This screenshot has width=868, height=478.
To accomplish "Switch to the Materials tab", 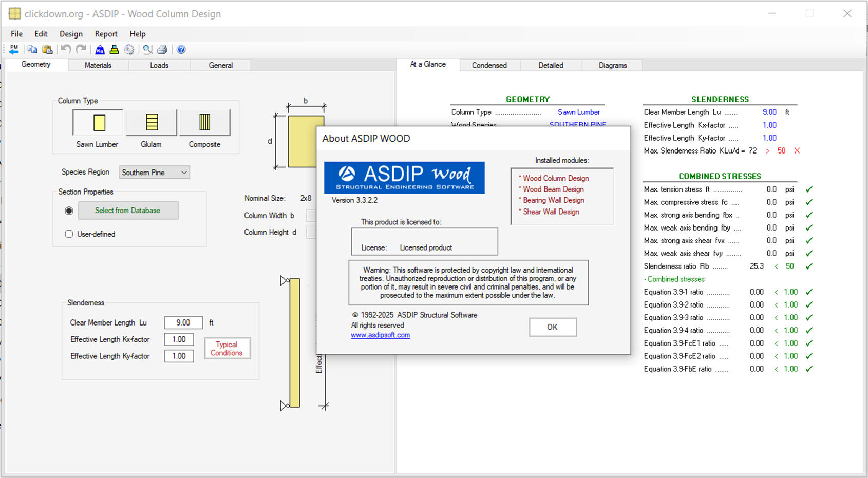I will [x=98, y=65].
